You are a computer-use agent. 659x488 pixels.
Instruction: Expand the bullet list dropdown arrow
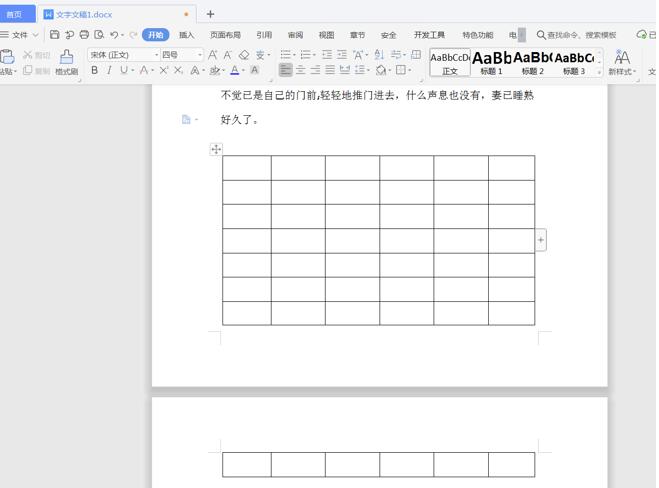(294, 55)
